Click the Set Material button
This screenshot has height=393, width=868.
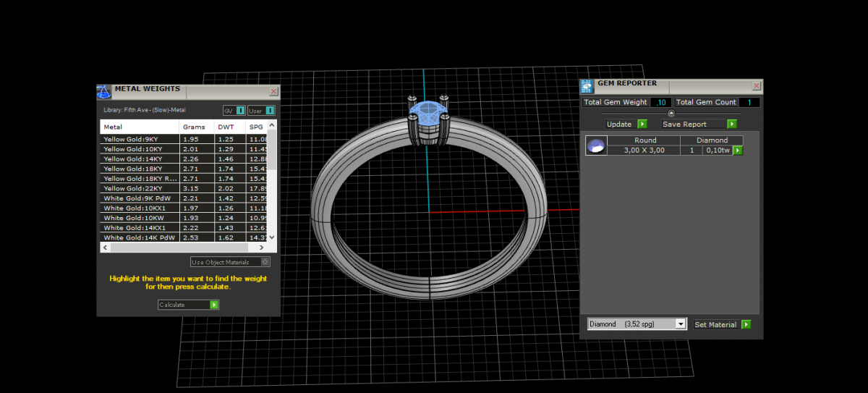[715, 325]
